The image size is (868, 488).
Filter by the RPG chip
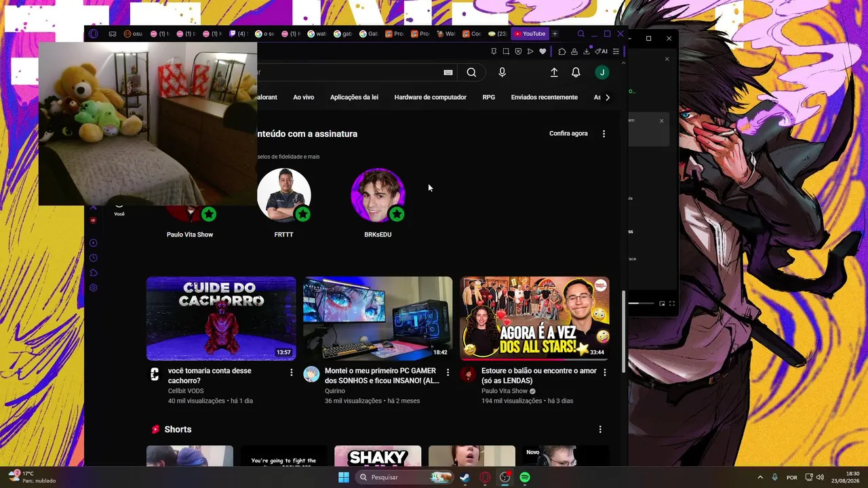[x=488, y=98]
